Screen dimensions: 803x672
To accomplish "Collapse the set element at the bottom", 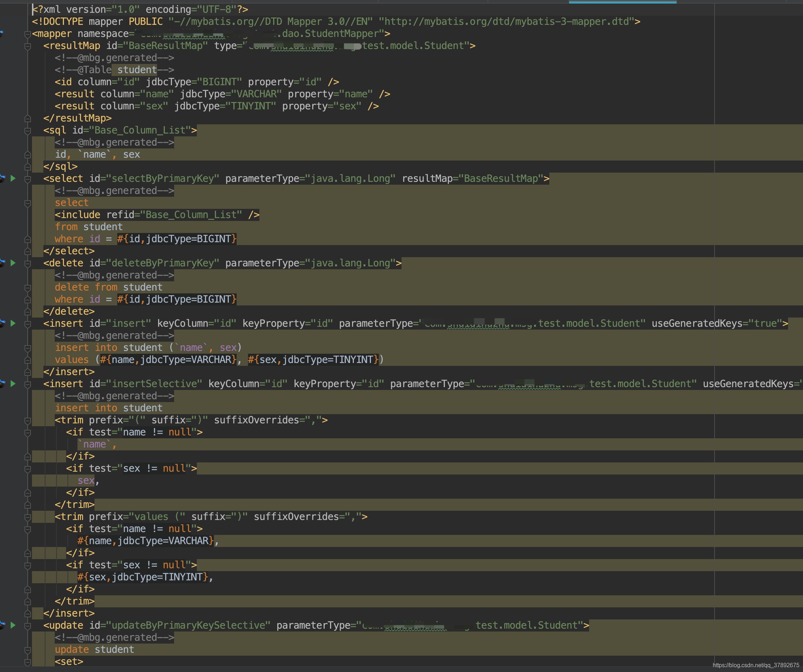I will pos(27,662).
